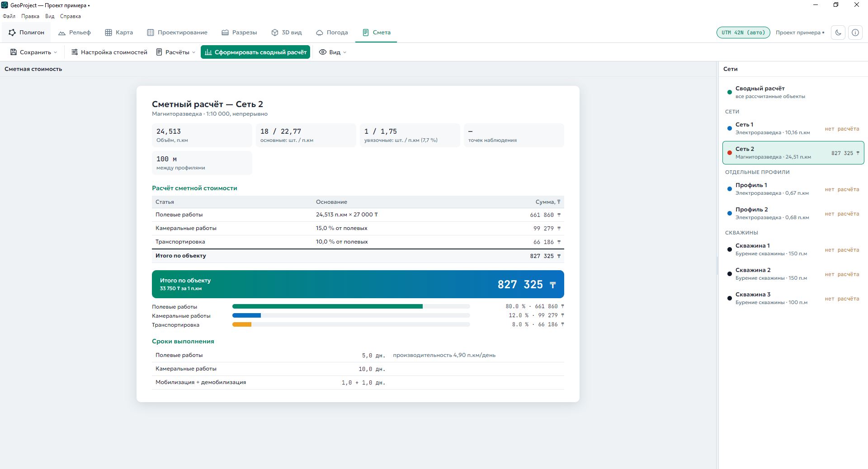Viewport: 868px width, 469px height.
Task: Click the Итого по объекту banner
Action: 358,284
